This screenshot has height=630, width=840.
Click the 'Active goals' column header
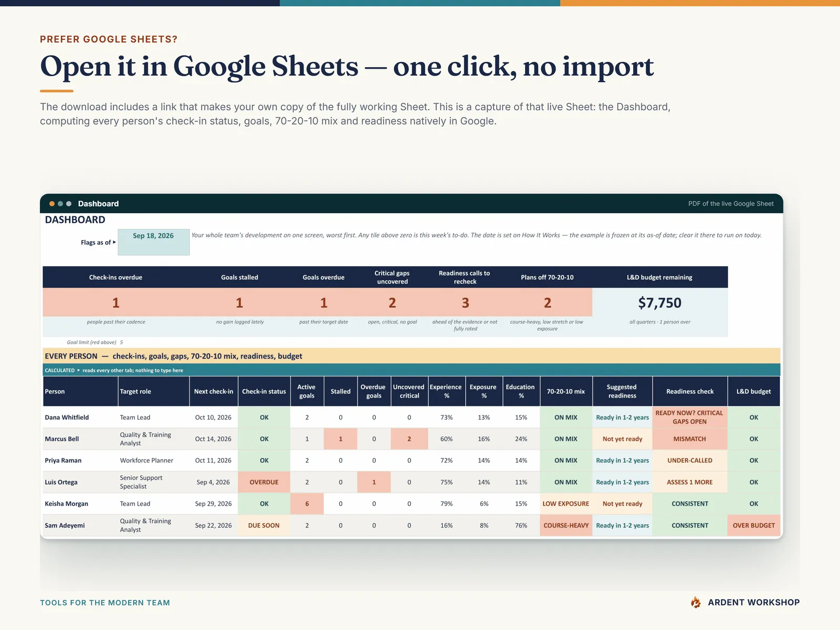(x=307, y=391)
